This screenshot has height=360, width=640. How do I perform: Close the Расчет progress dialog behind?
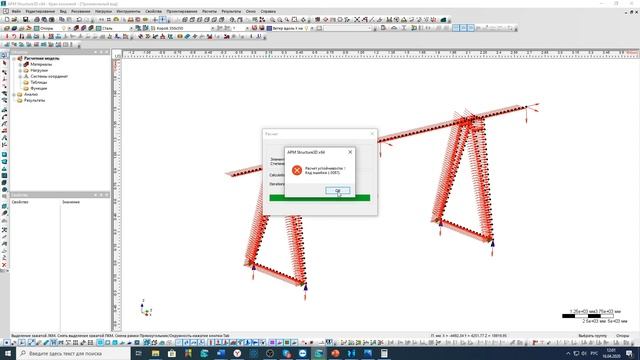[x=372, y=133]
